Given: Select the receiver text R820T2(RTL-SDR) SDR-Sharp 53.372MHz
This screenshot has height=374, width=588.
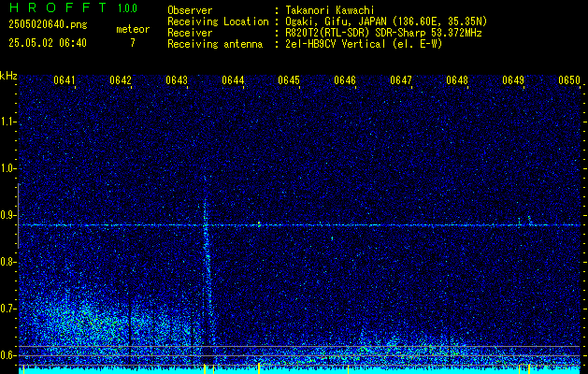Looking at the screenshot, I should pyautogui.click(x=383, y=33).
